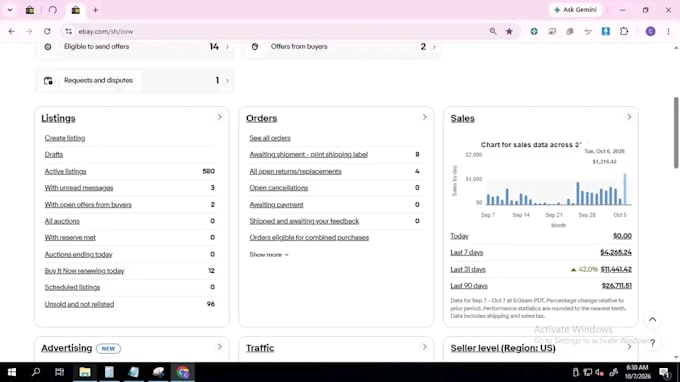Viewport: 680px width, 382px height.
Task: Switch to the loading second tab
Action: tap(53, 10)
